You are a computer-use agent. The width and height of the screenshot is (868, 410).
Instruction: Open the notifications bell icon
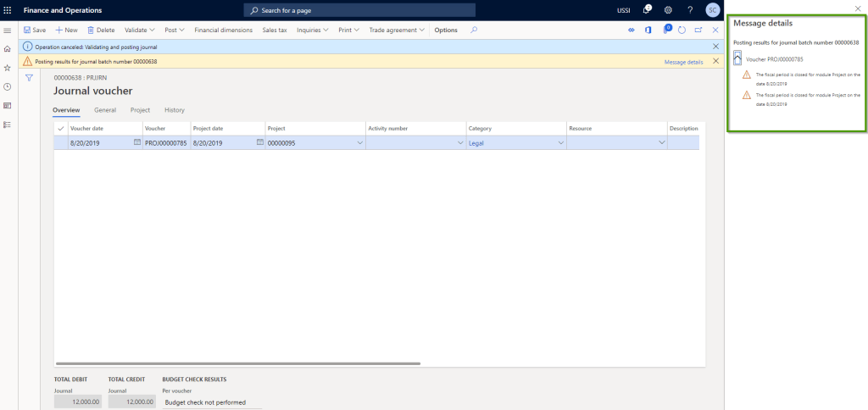tap(648, 10)
